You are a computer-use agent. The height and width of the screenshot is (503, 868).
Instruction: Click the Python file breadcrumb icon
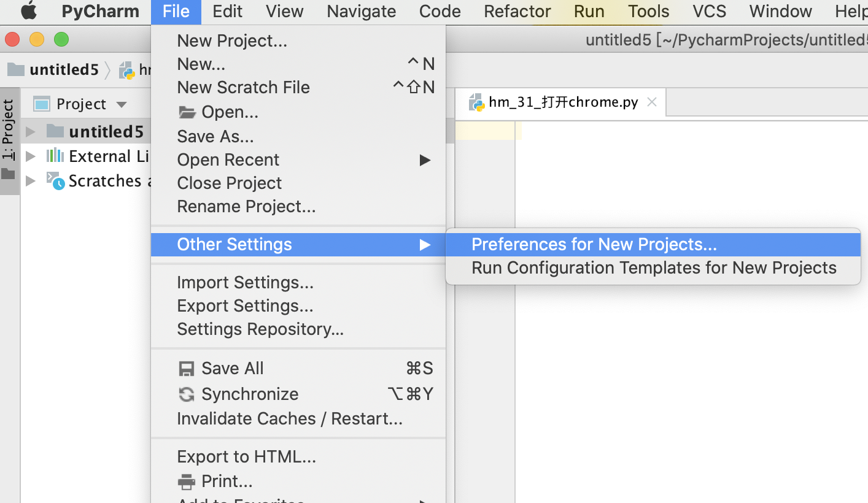pos(127,70)
